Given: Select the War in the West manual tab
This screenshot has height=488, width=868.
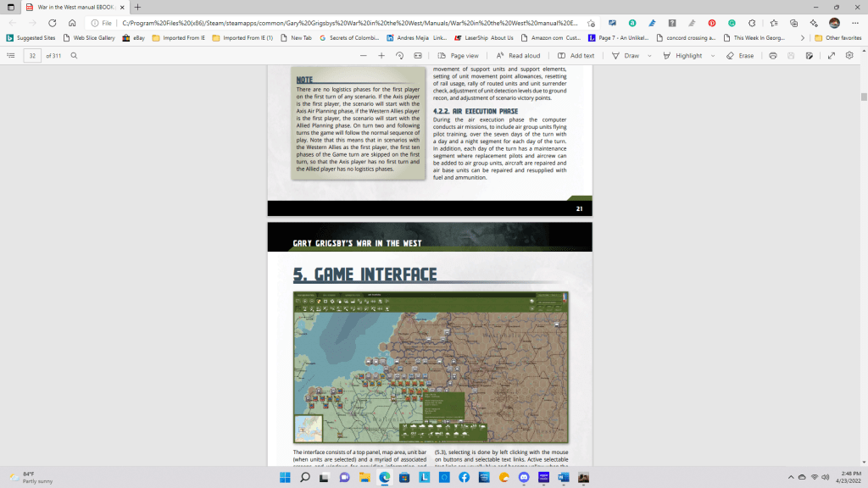Looking at the screenshot, I should [72, 7].
